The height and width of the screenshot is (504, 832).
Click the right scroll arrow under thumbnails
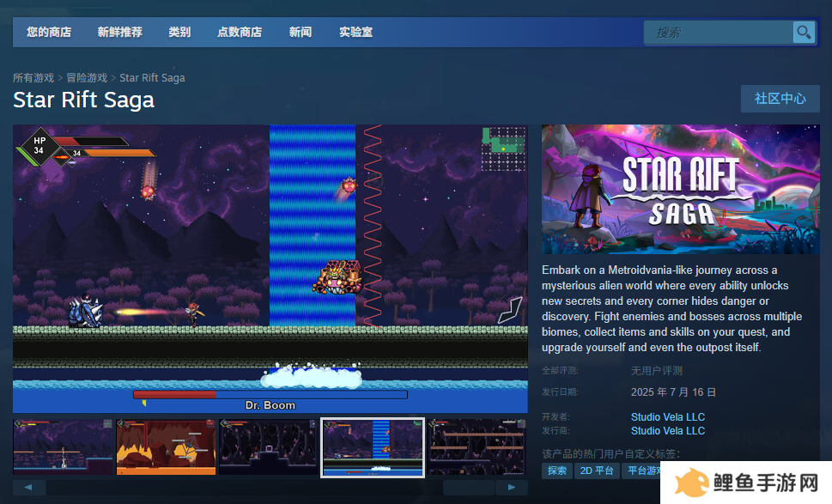pos(512,487)
